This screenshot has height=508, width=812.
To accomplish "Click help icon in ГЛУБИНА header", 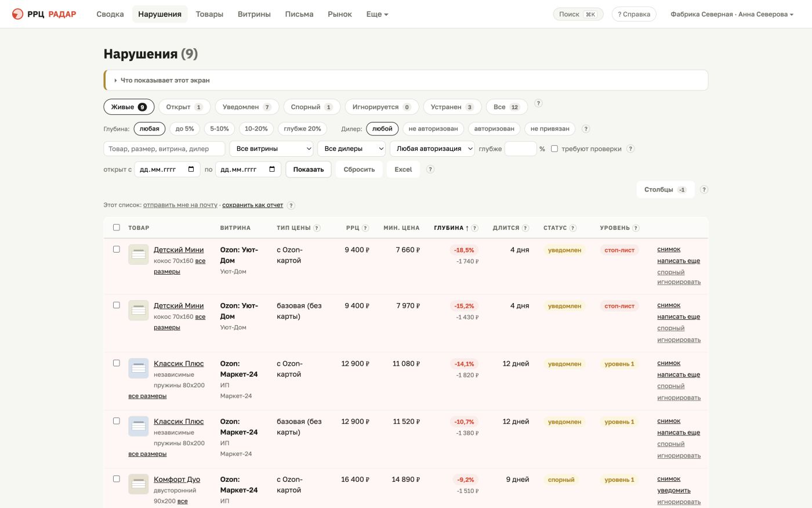I will [x=474, y=228].
